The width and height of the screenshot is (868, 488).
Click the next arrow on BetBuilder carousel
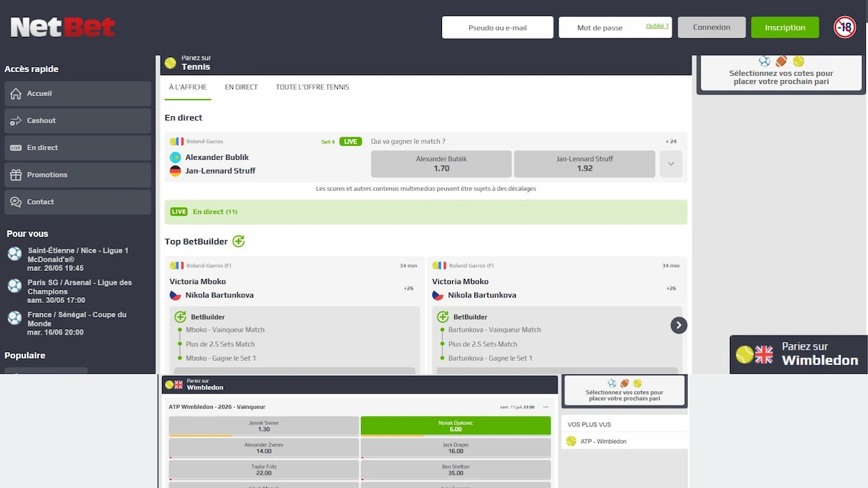pos(678,325)
